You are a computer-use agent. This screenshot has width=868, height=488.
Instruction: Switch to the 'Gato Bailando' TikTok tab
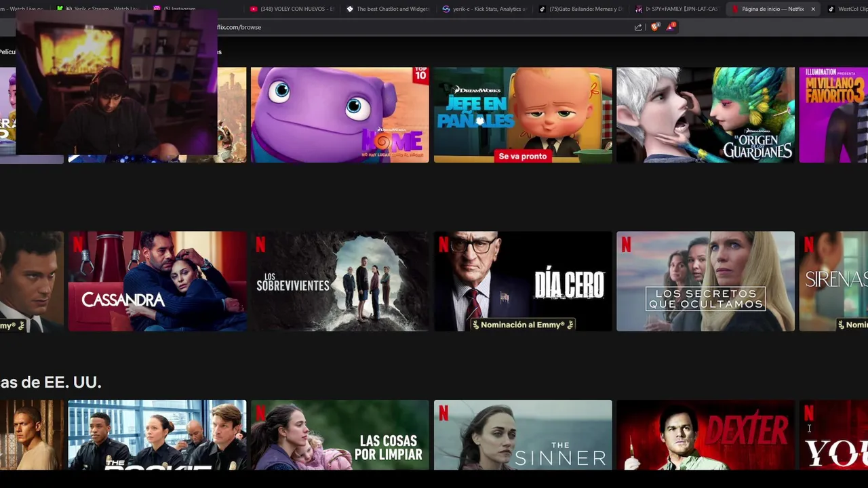tap(580, 9)
